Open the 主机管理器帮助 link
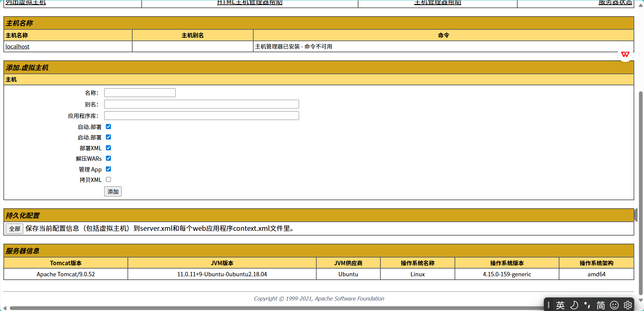The image size is (644, 311). click(438, 2)
